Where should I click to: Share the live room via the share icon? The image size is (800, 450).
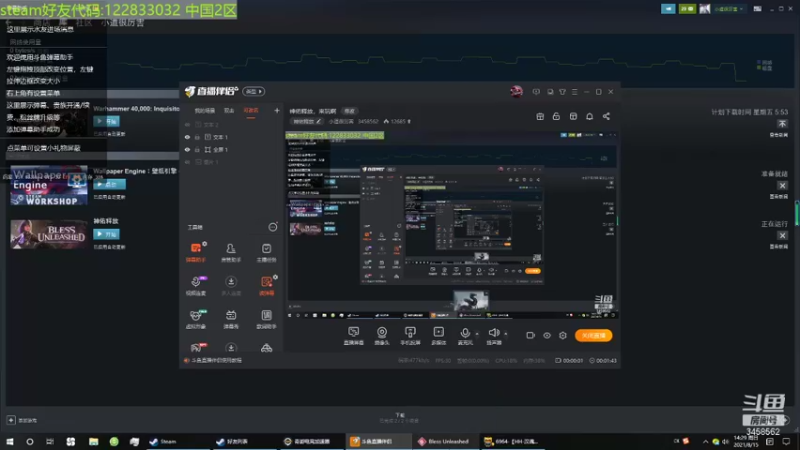pos(606,116)
